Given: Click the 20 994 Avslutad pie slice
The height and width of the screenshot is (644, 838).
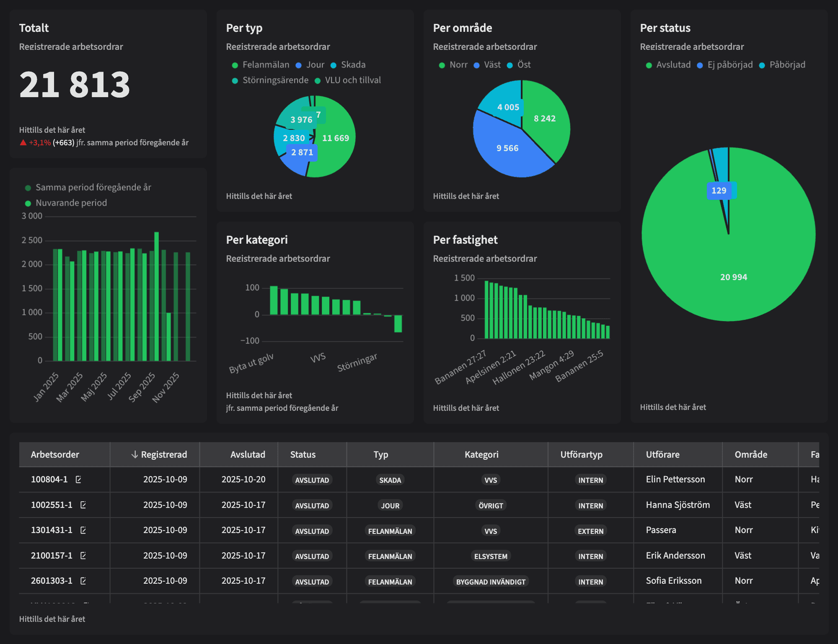Looking at the screenshot, I should click(733, 277).
